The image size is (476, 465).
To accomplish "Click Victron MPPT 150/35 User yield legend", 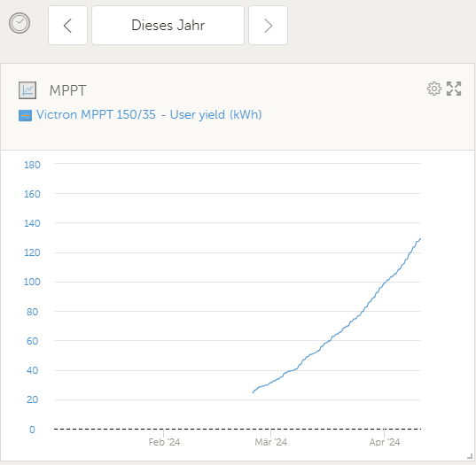I will point(149,114).
